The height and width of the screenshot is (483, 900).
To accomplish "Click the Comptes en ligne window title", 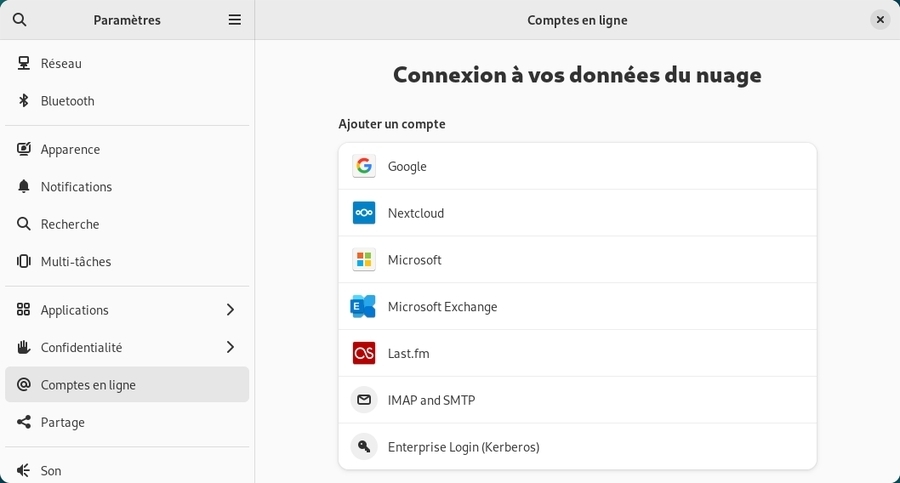I will click(x=577, y=20).
